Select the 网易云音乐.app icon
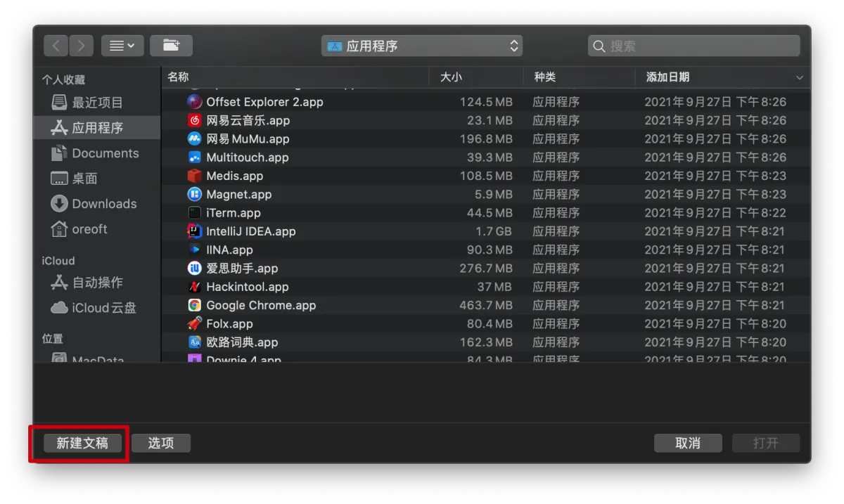844x504 pixels. pyautogui.click(x=195, y=120)
